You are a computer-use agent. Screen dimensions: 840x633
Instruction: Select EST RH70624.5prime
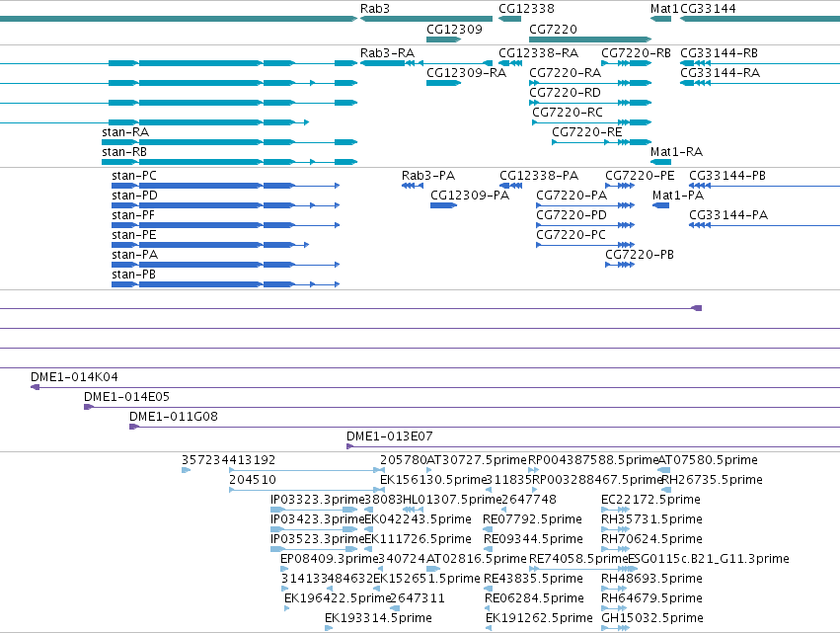[x=651, y=538]
